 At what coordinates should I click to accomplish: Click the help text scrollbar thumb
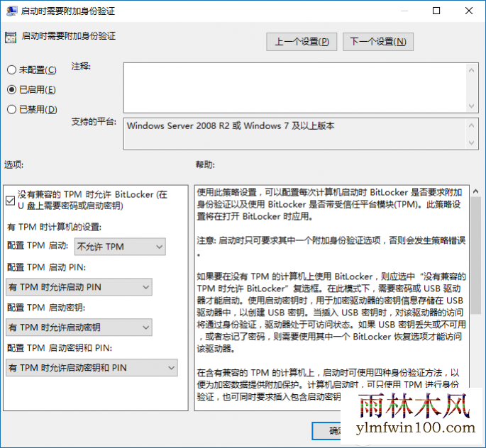pos(475,255)
